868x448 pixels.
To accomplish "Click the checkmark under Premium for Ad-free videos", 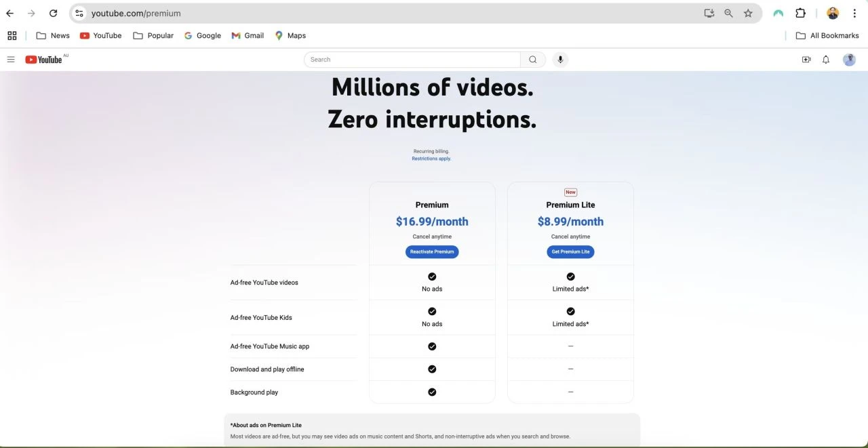I will tap(432, 277).
